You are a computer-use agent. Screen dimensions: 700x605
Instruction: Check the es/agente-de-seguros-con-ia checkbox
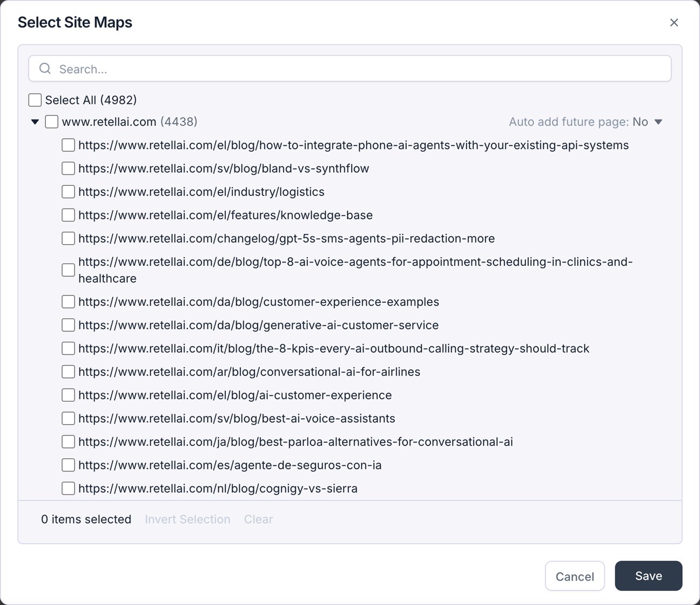pos(68,465)
